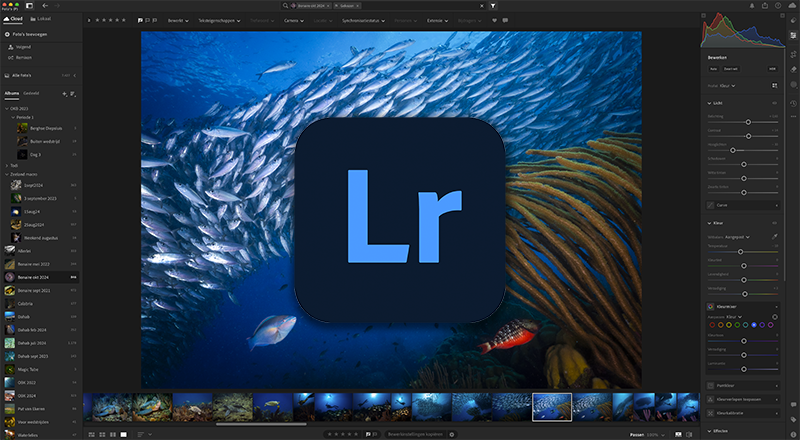Viewport: 800px width, 440px height.
Task: Toggle the comments filter icon in filter bar
Action: coord(505,20)
